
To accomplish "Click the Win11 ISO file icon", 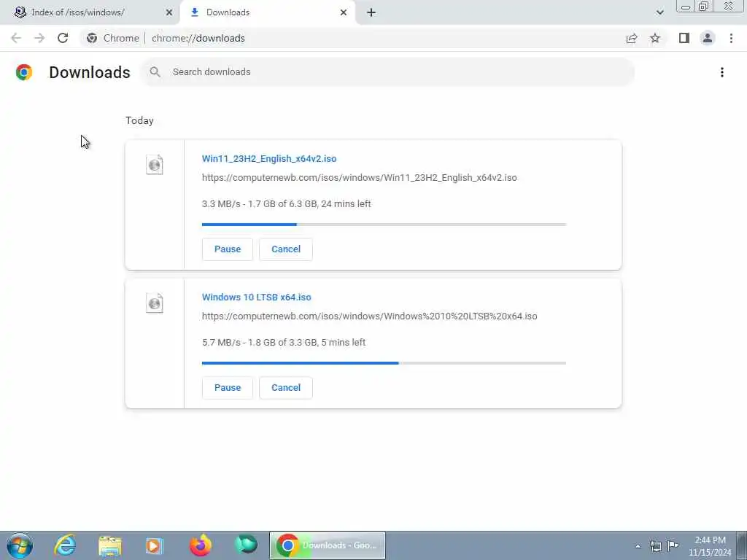I will click(155, 165).
